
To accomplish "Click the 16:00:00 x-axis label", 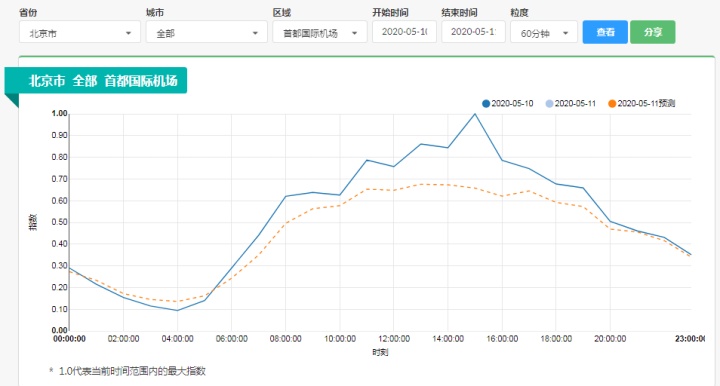I will (502, 339).
